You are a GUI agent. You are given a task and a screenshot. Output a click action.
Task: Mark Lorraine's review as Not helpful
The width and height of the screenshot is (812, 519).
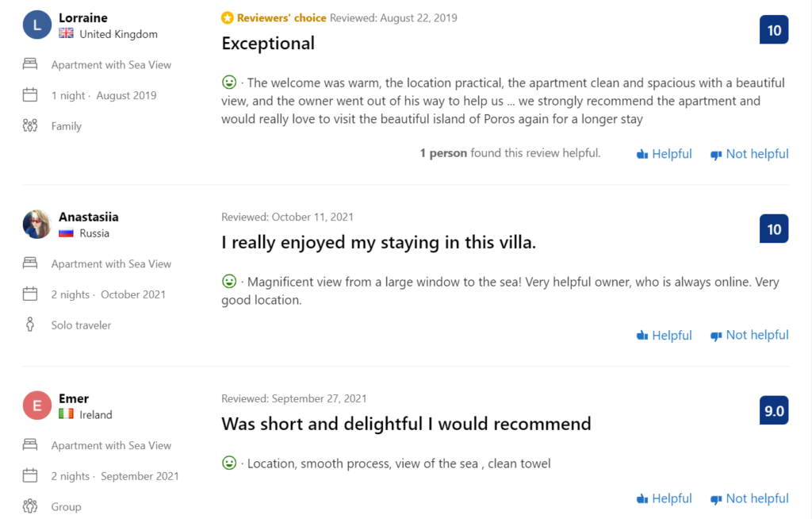749,154
